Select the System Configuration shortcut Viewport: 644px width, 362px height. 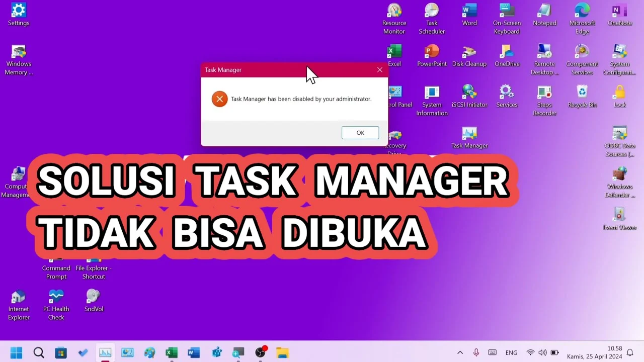(620, 60)
